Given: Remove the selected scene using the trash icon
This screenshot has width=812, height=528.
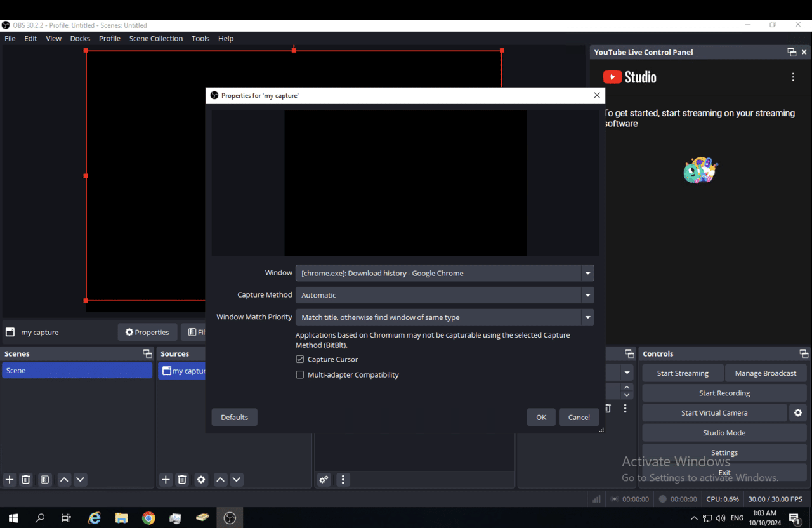Looking at the screenshot, I should point(25,479).
